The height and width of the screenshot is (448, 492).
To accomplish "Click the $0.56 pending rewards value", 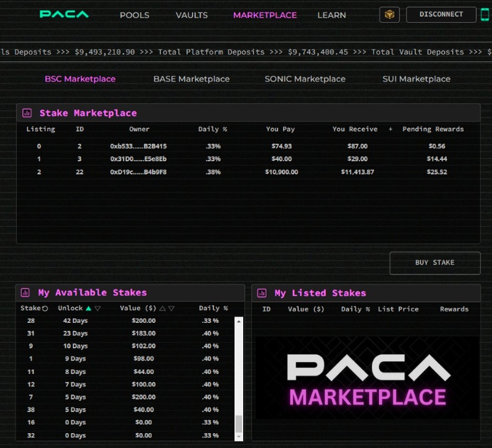I will click(x=437, y=146).
